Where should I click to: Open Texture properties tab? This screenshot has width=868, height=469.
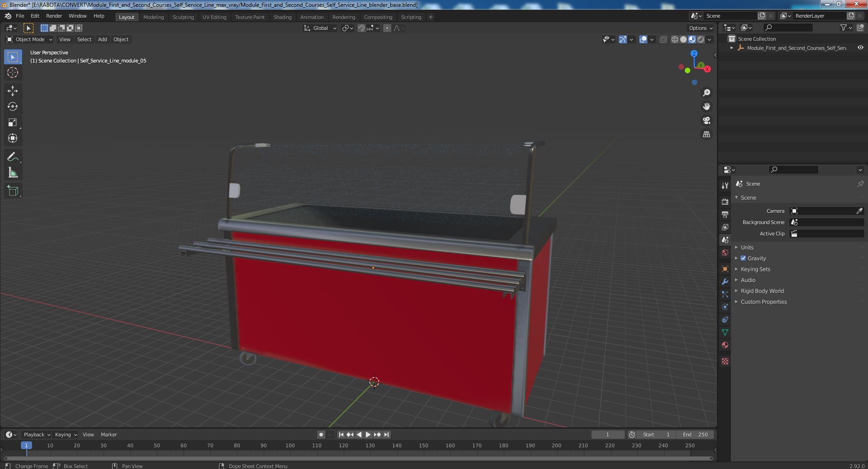725,361
